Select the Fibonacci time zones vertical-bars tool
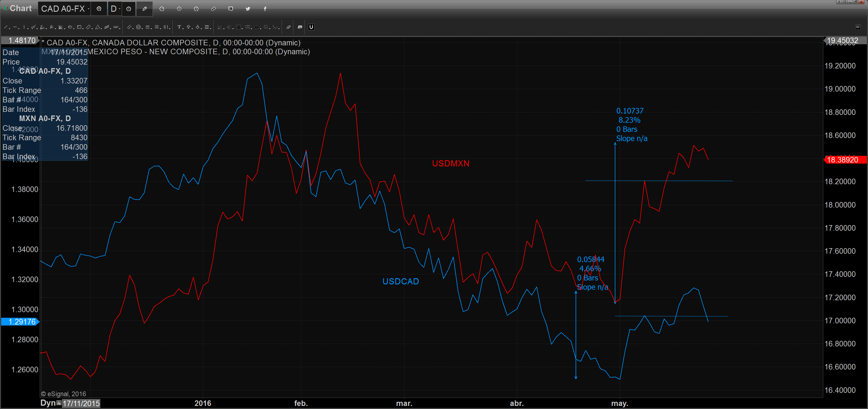868x409 pixels. coord(166,27)
